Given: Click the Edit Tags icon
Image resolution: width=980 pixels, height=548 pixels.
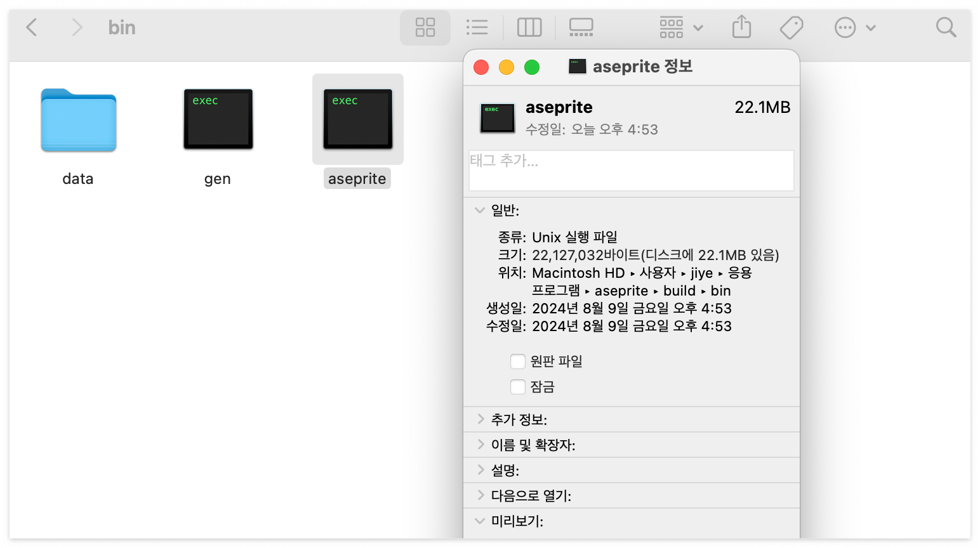Looking at the screenshot, I should (x=791, y=27).
